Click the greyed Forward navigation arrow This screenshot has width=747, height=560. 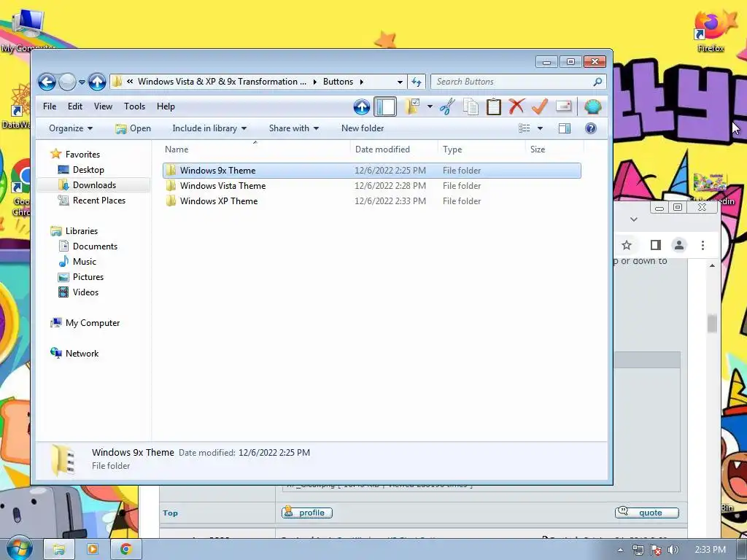67,82
